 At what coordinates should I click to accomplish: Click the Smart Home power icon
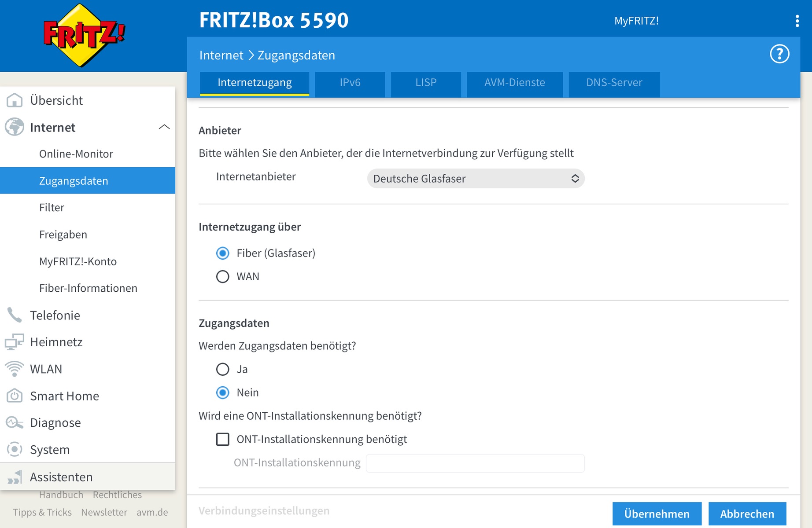(x=15, y=396)
